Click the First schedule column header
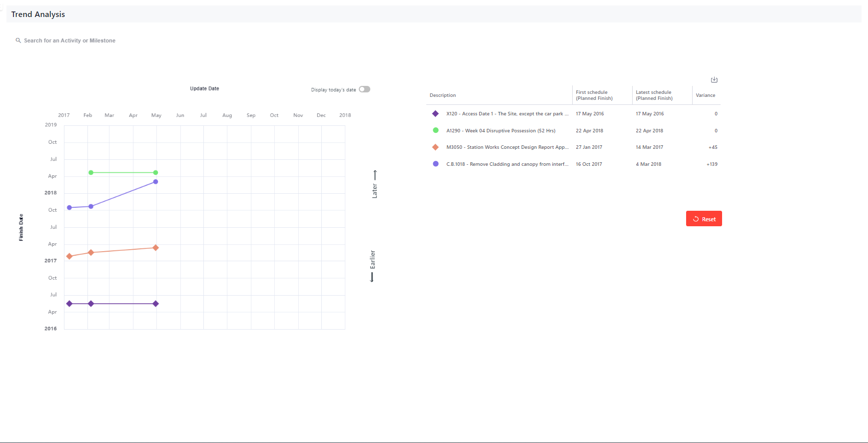 [x=594, y=95]
